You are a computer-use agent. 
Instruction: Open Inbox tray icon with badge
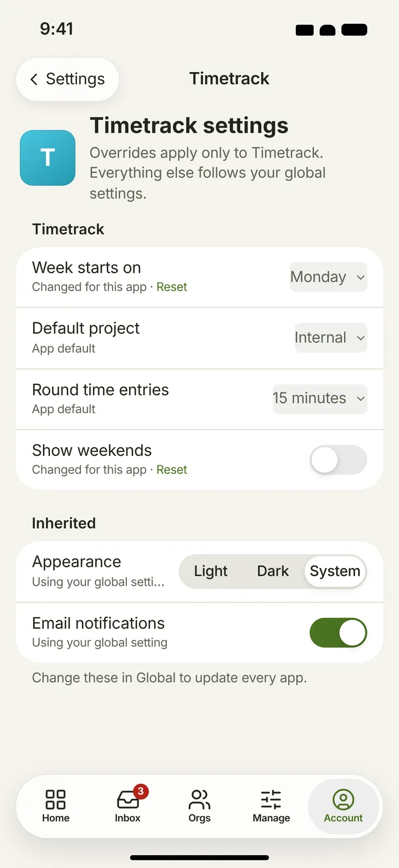(128, 800)
